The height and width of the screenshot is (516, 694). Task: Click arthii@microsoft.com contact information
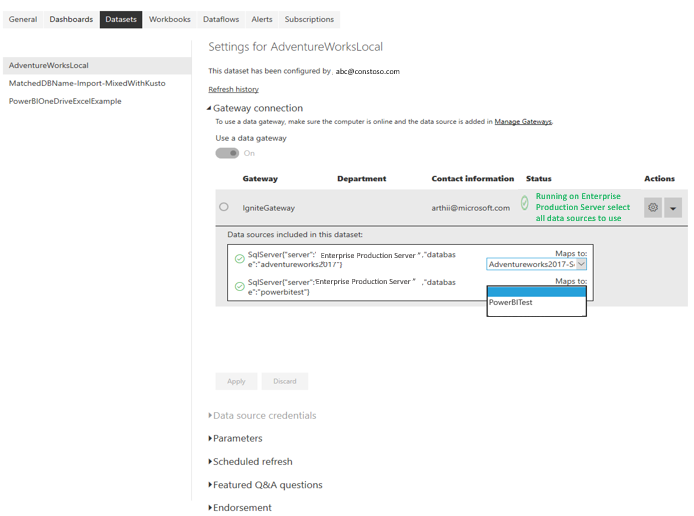[470, 208]
